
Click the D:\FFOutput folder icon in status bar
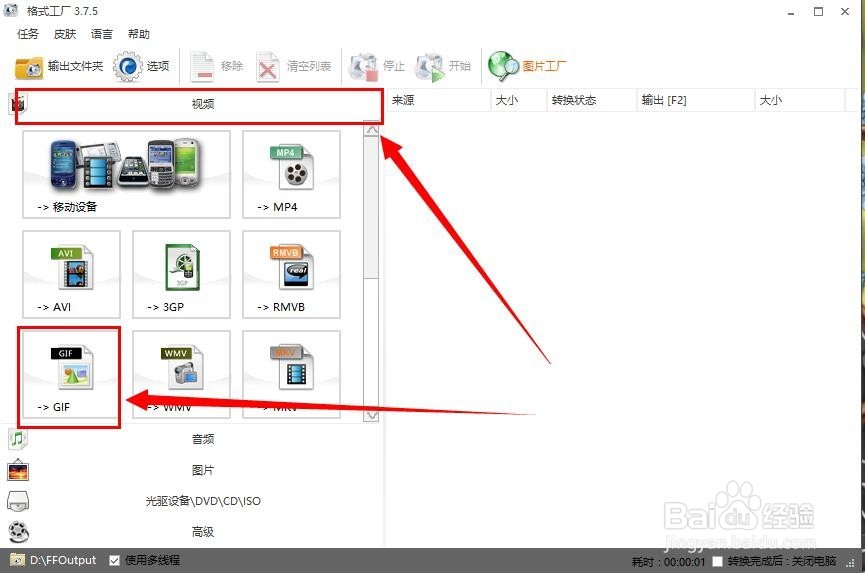tap(18, 560)
